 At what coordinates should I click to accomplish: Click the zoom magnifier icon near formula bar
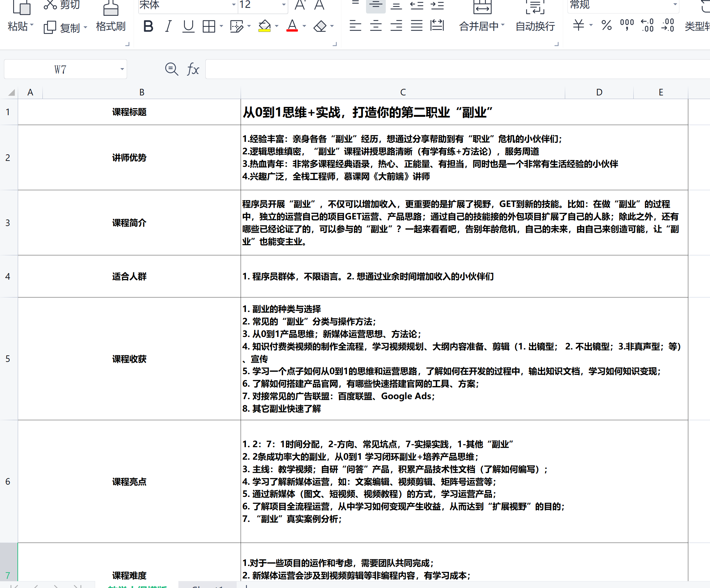pos(171,69)
